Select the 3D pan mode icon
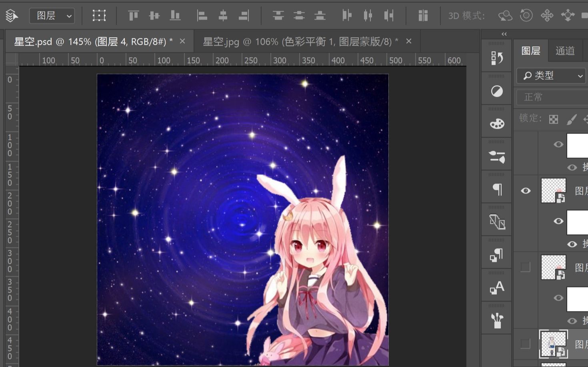The image size is (588, 367). click(547, 16)
